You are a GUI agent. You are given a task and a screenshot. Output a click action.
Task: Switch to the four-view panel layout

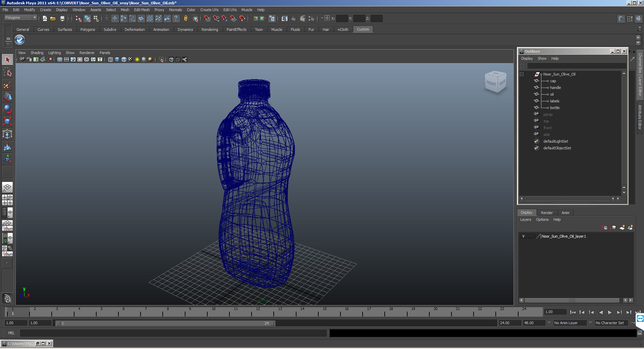click(7, 200)
